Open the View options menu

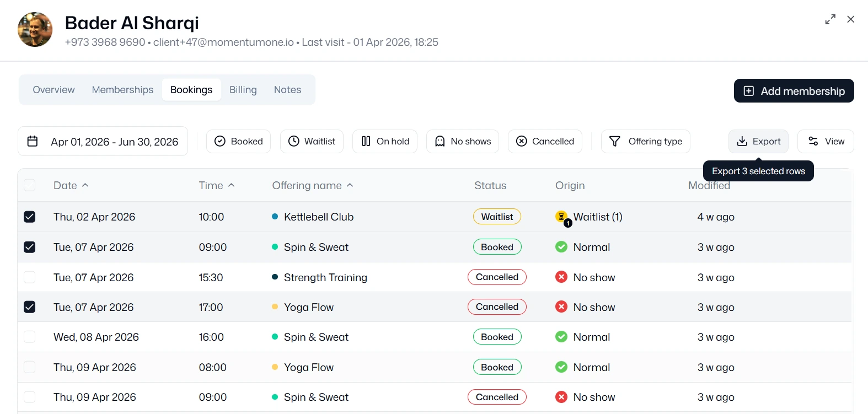pos(826,141)
